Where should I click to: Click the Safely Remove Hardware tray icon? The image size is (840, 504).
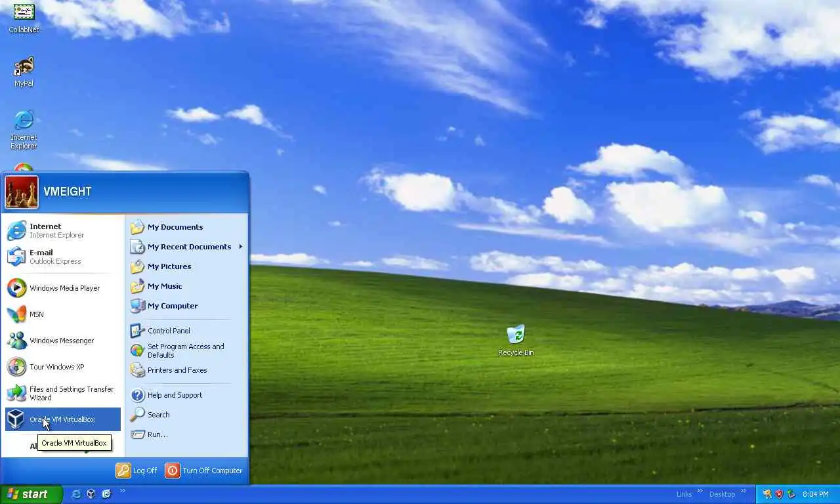(791, 494)
